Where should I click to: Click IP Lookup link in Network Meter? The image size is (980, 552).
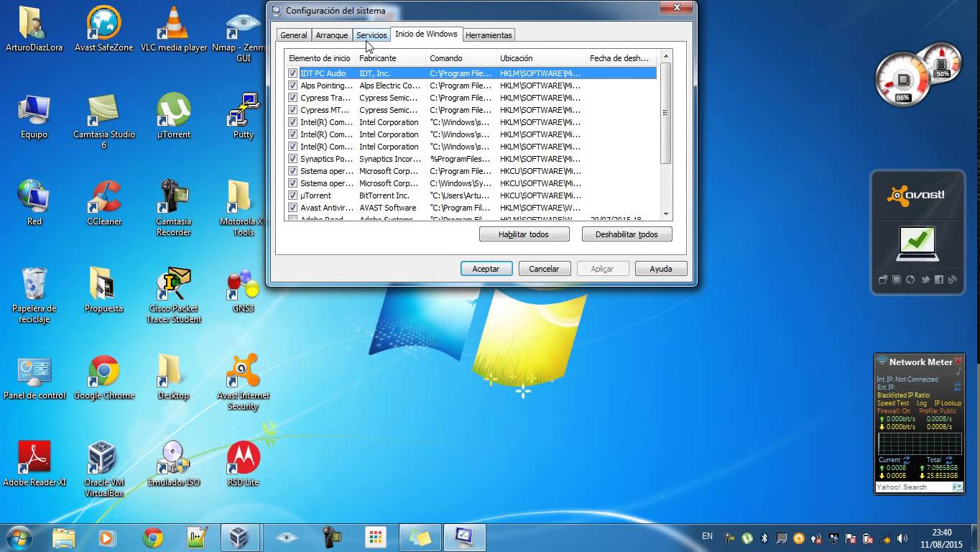click(948, 403)
